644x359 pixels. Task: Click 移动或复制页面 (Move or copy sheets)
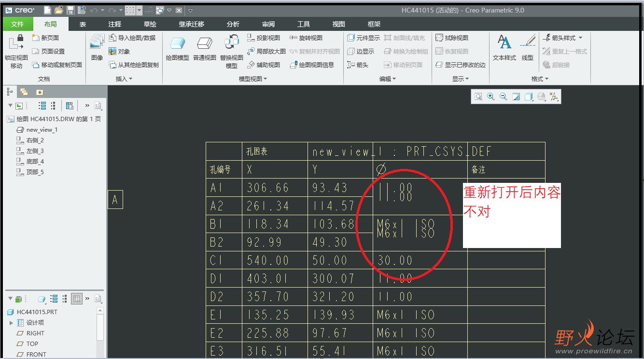tap(57, 65)
